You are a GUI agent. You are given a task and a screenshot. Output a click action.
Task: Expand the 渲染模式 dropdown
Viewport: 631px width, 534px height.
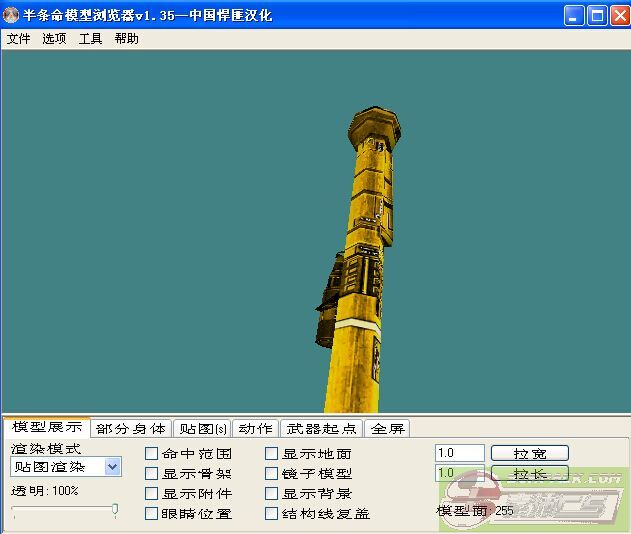coord(112,467)
